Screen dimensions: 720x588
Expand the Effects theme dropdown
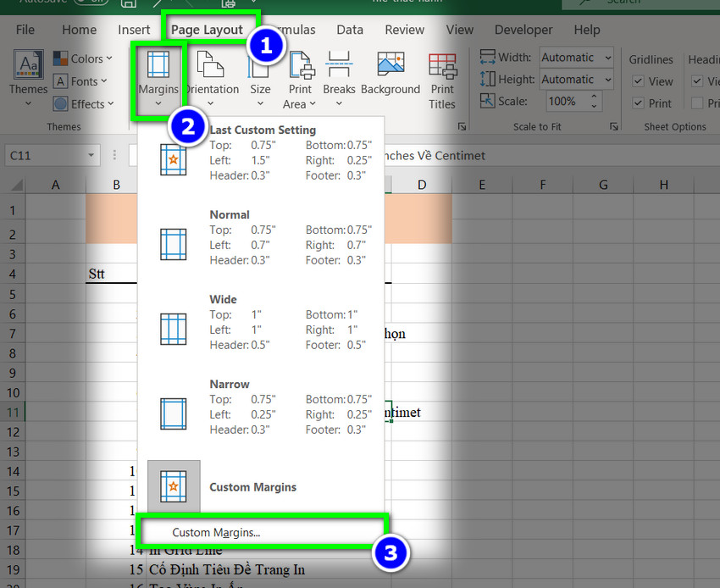[x=81, y=104]
